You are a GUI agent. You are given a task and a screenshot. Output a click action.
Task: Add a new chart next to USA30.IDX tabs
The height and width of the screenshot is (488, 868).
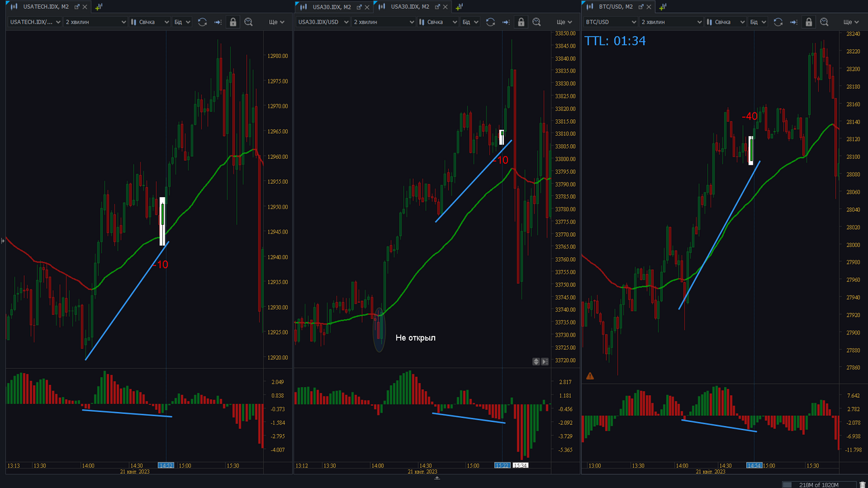(x=460, y=7)
